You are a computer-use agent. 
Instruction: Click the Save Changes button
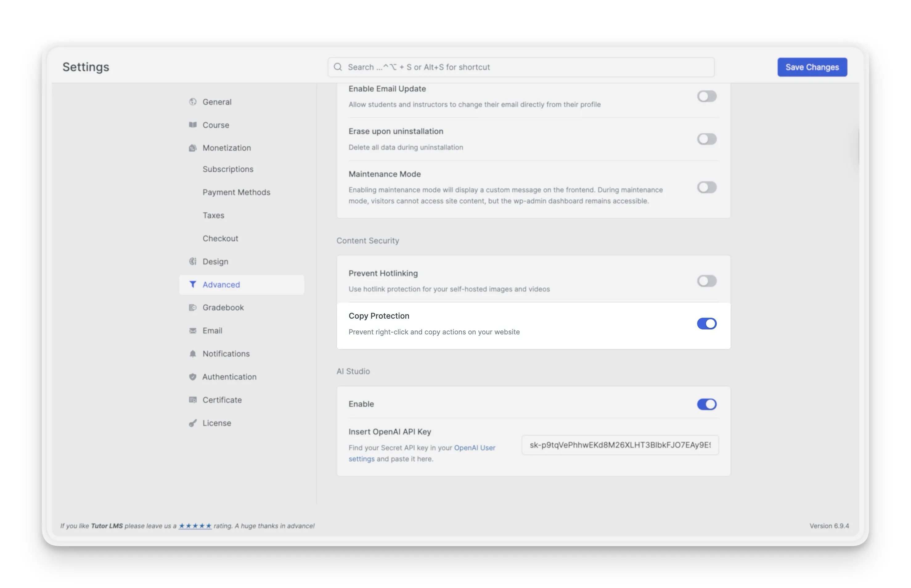point(812,67)
